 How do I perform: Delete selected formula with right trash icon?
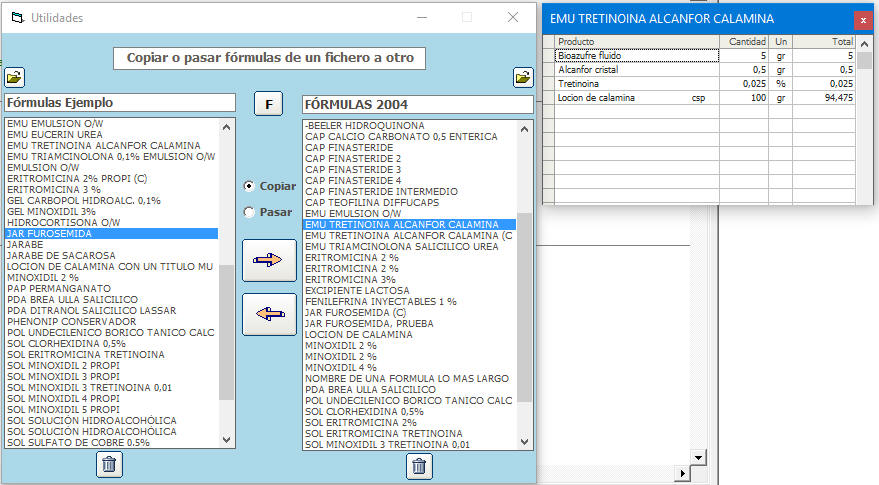pyautogui.click(x=419, y=466)
